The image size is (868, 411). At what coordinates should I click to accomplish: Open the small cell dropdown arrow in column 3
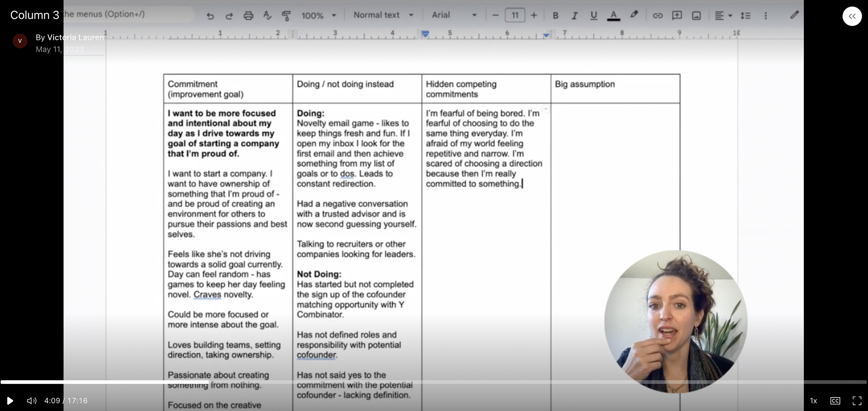click(545, 109)
